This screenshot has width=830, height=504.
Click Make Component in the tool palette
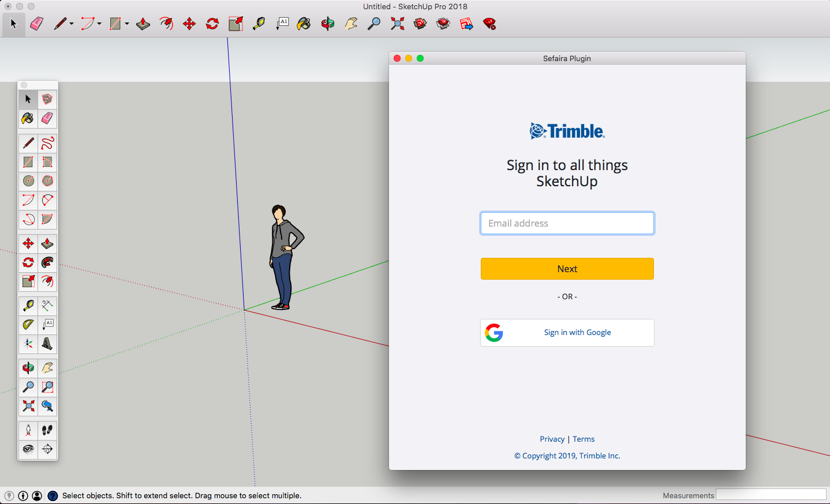[x=47, y=99]
